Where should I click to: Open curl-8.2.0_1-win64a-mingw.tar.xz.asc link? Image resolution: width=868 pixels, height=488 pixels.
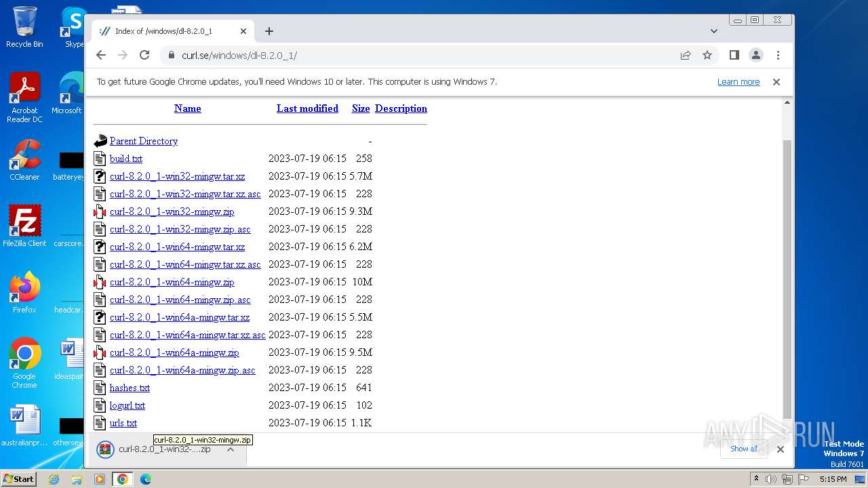tap(187, 335)
